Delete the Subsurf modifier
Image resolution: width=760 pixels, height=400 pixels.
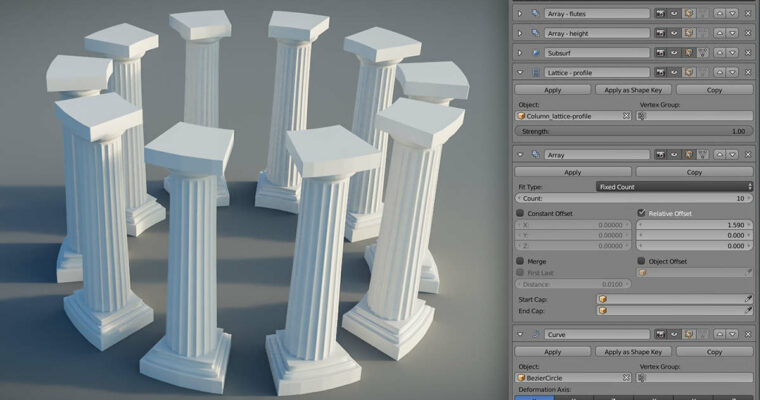(747, 52)
